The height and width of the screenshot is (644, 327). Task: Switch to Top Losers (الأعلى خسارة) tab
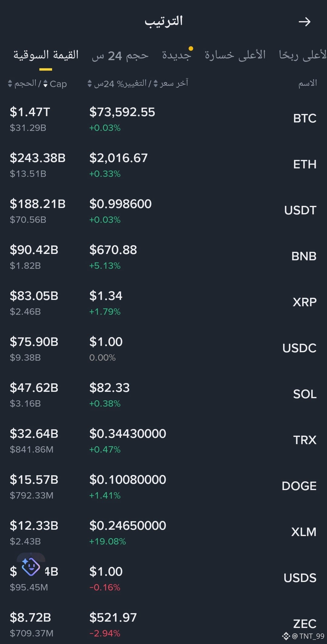point(235,55)
